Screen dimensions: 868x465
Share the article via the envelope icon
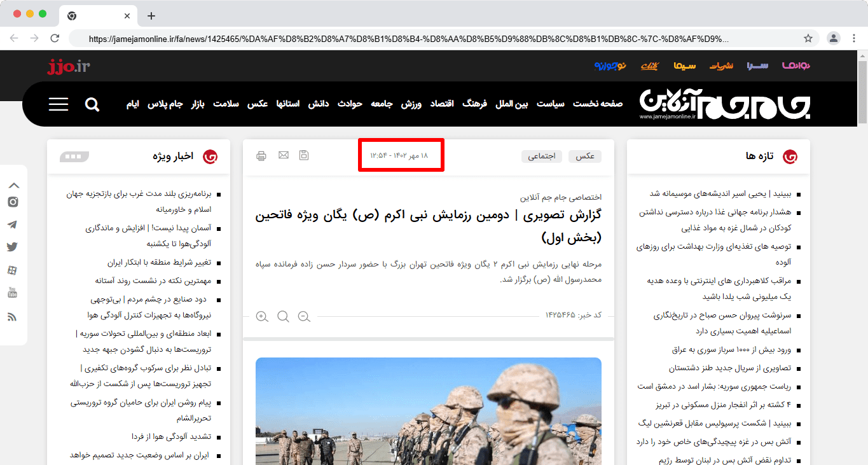(x=284, y=155)
